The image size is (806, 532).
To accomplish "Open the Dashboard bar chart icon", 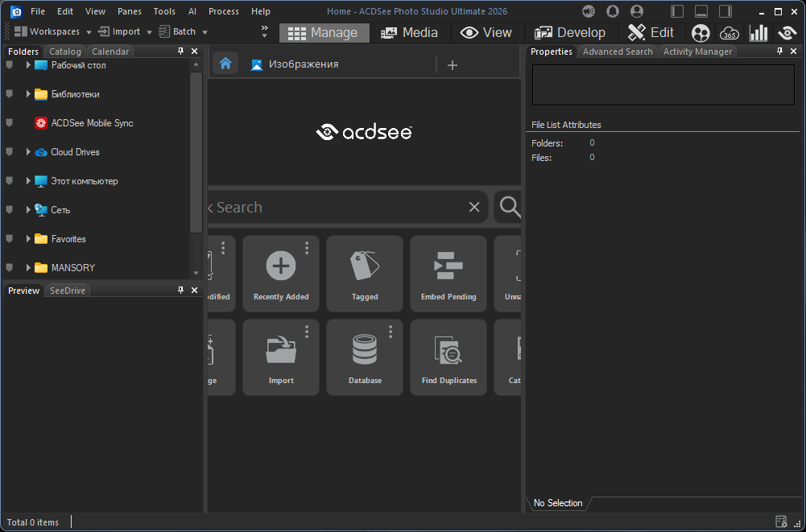I will pyautogui.click(x=758, y=33).
